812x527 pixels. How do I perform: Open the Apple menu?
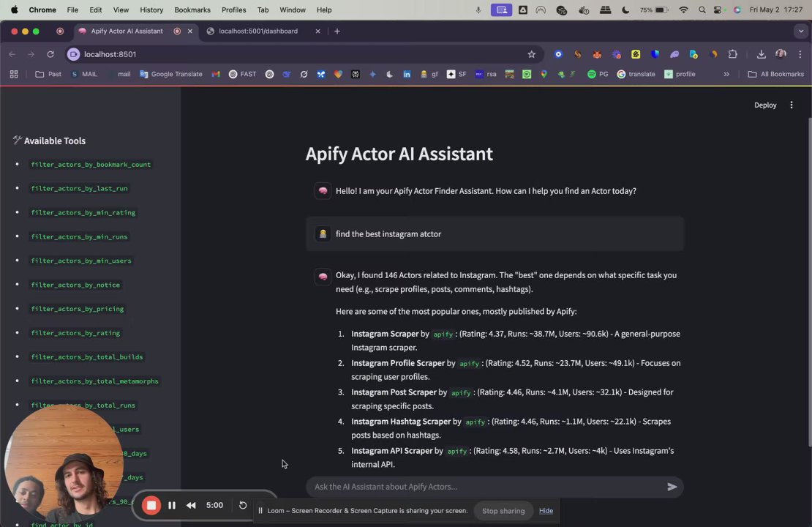(14, 10)
